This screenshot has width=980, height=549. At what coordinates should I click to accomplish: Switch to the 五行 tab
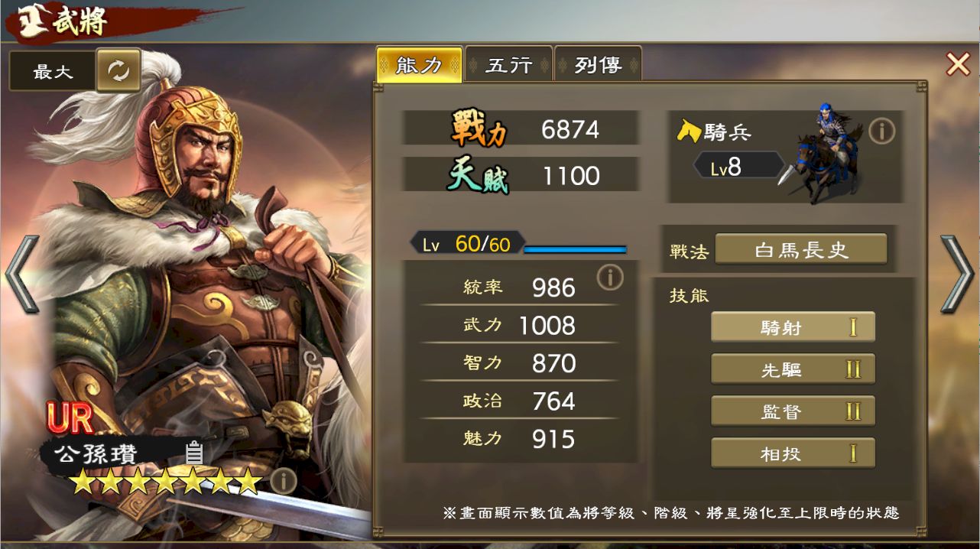(509, 65)
